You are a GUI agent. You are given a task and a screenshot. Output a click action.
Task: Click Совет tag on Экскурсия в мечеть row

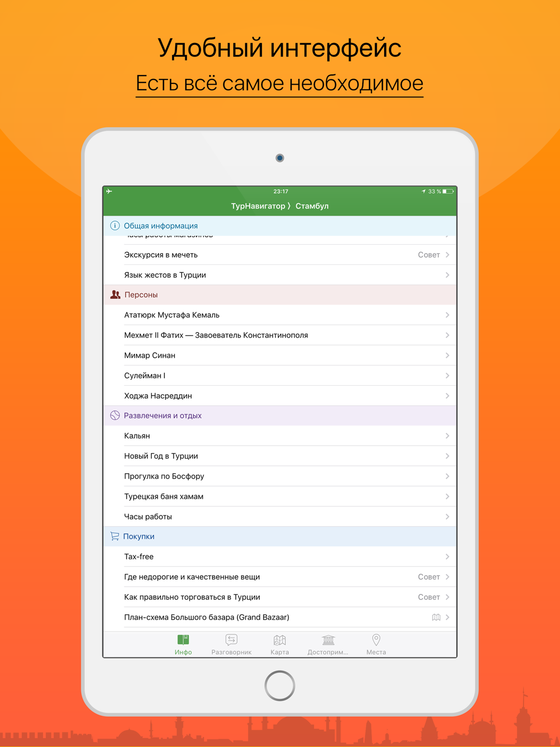pyautogui.click(x=429, y=255)
